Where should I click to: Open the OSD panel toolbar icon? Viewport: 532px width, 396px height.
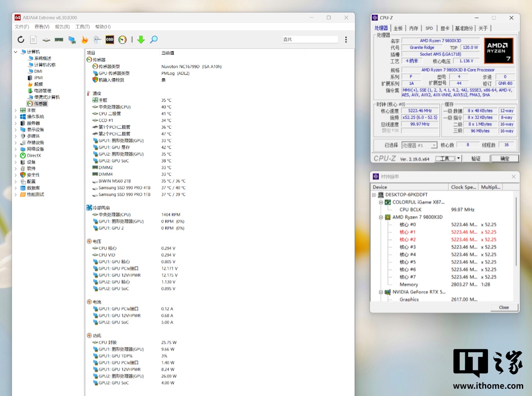pos(110,39)
